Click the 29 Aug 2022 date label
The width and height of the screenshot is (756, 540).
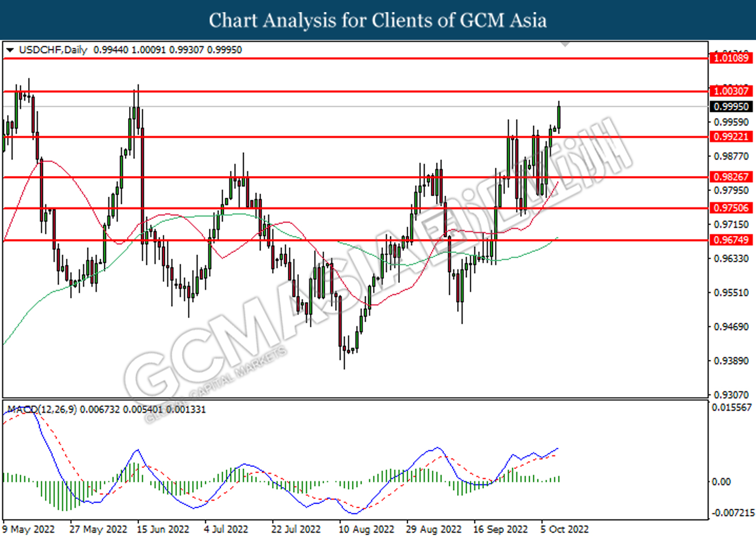(433, 529)
